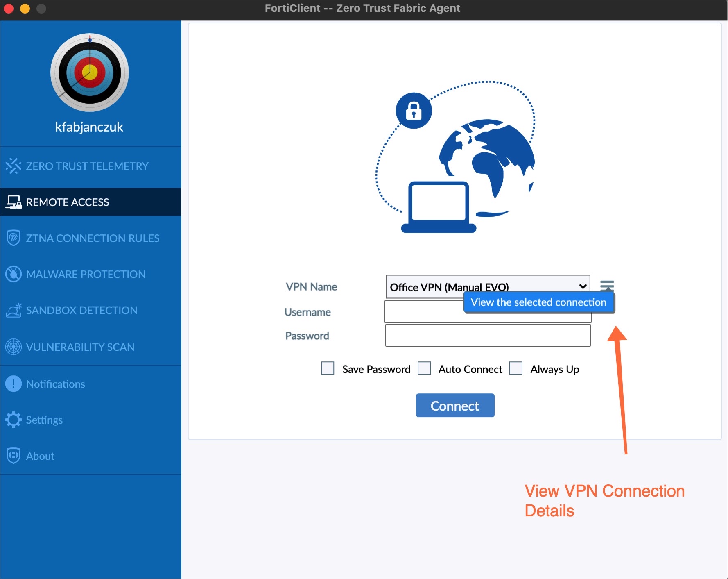728x579 pixels.
Task: Open the Notifications page
Action: pos(91,384)
